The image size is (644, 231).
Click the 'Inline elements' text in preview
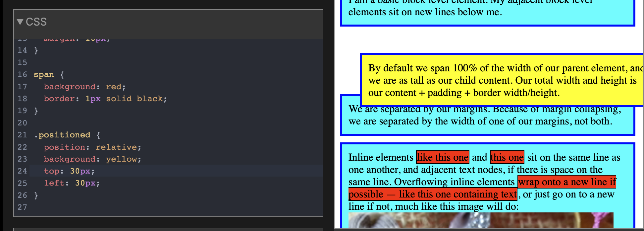point(381,157)
